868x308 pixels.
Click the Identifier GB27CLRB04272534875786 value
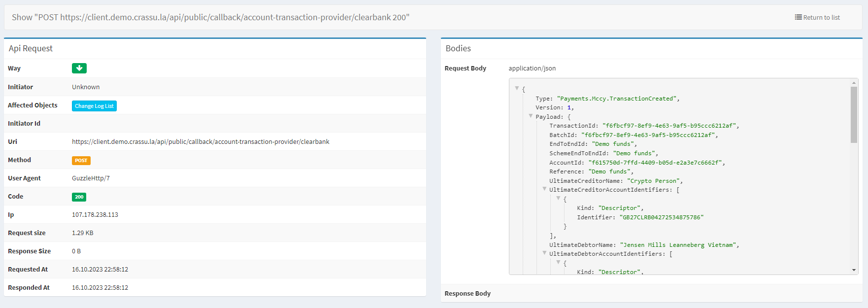661,217
